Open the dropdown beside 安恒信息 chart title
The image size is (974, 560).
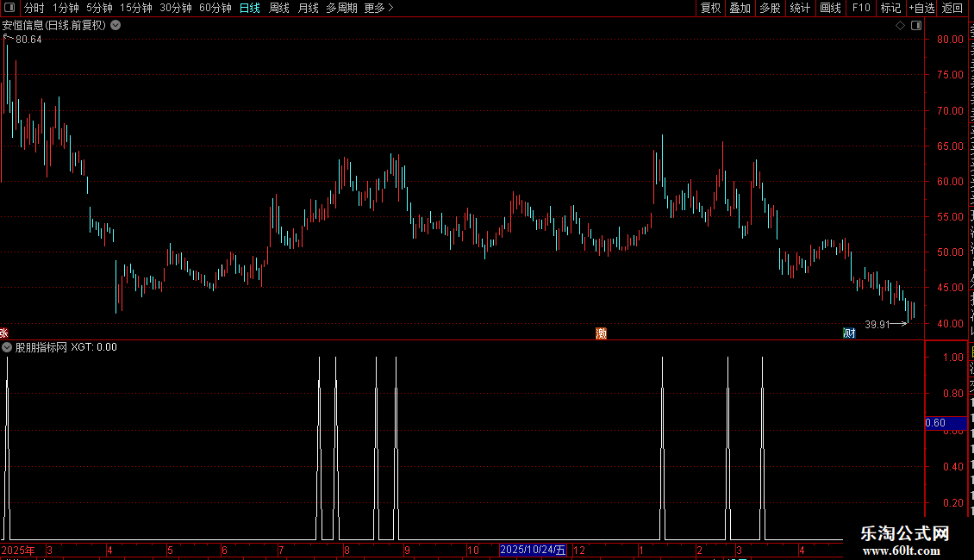click(116, 26)
